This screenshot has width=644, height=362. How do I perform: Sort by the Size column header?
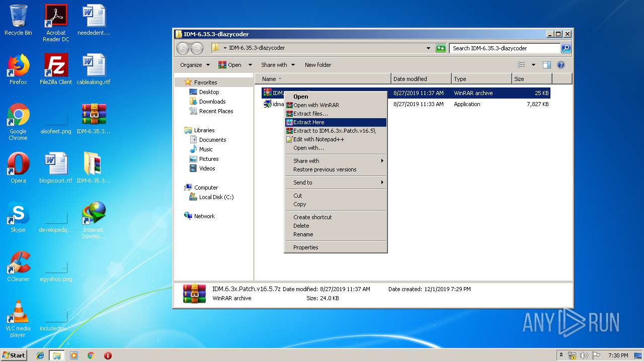click(x=532, y=79)
